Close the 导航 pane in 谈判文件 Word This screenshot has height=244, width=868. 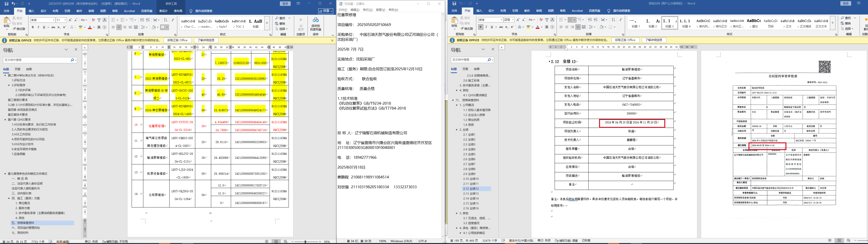point(76,50)
